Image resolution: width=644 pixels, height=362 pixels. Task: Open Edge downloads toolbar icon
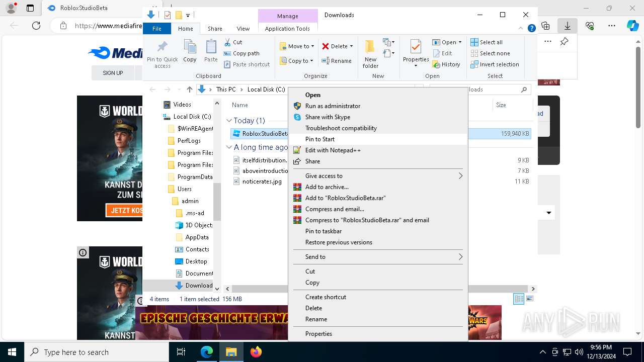coord(567,26)
